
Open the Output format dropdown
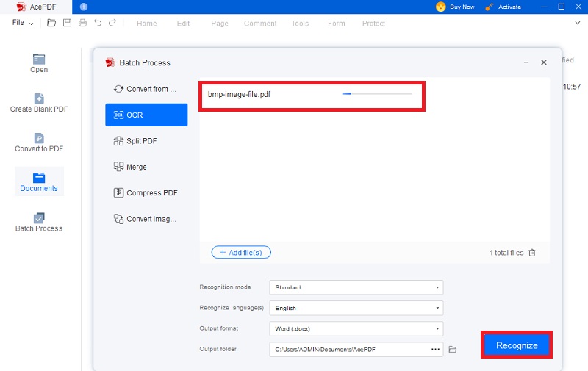(356, 328)
